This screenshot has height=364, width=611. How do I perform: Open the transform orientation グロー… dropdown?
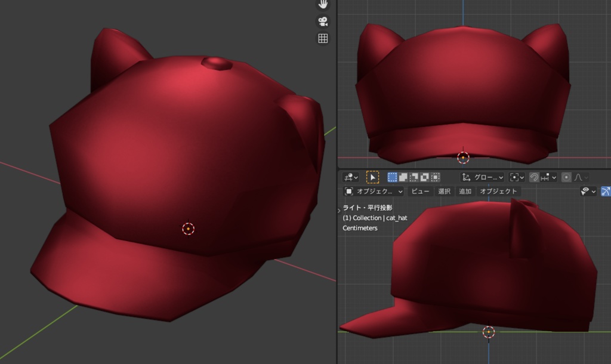tap(482, 177)
